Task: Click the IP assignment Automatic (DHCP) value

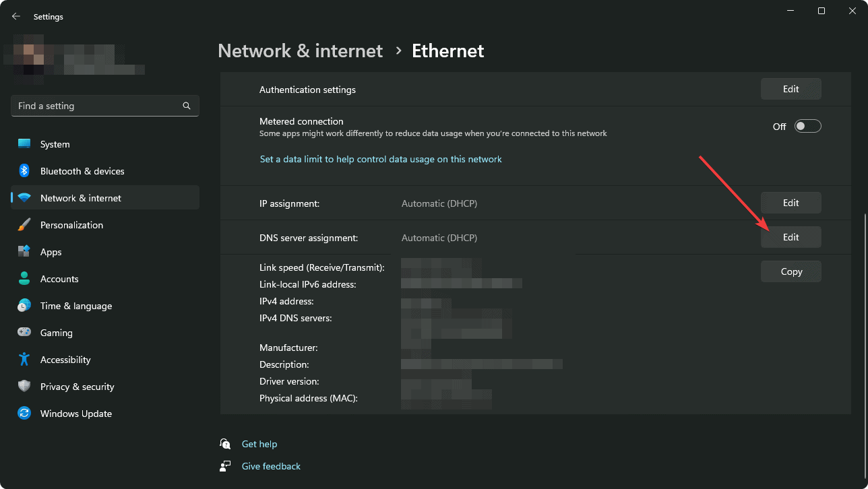Action: coord(439,203)
